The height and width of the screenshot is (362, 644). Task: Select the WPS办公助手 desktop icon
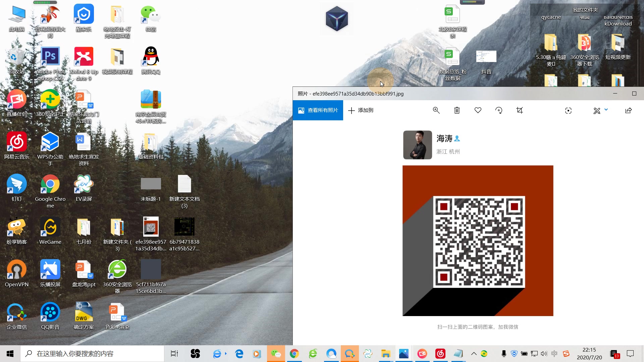[50, 149]
